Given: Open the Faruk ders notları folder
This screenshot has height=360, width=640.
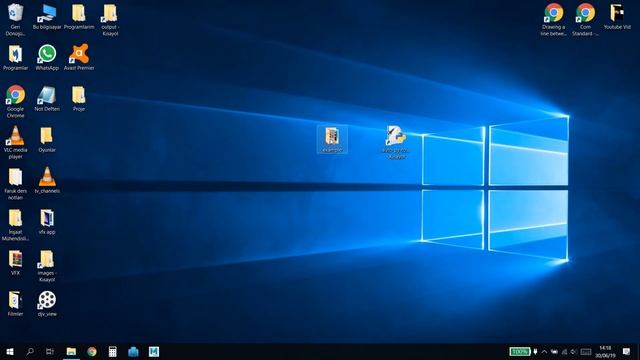Looking at the screenshot, I should pos(16,184).
